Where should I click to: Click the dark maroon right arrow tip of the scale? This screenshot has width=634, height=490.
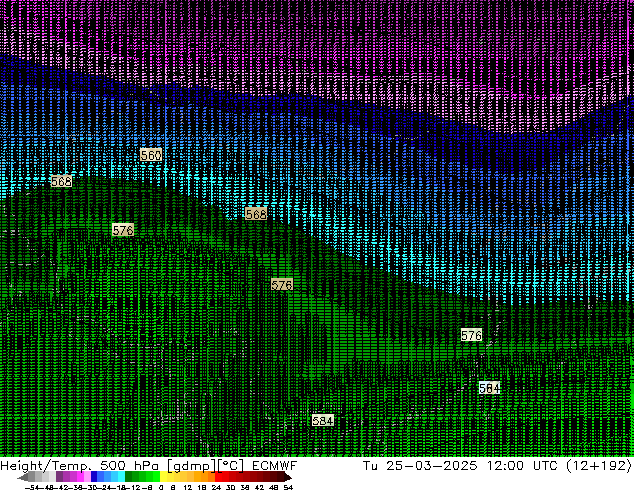(287, 477)
